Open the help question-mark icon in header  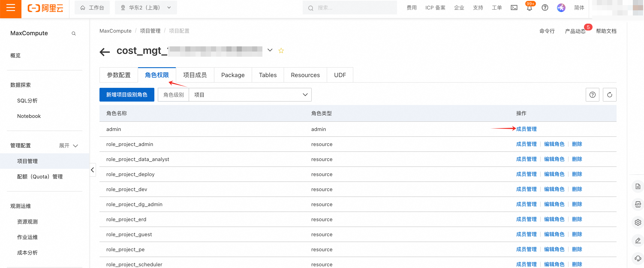point(545,8)
